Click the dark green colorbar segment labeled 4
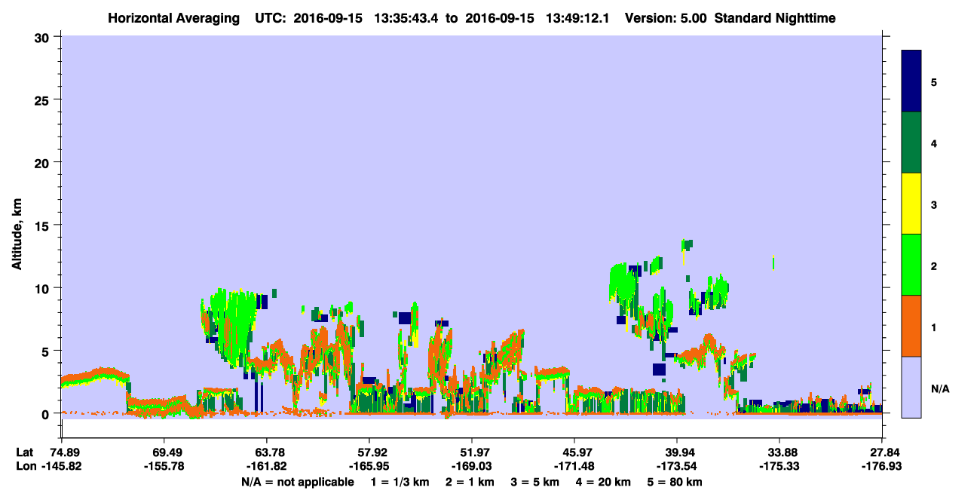The image size is (980, 503). click(911, 143)
